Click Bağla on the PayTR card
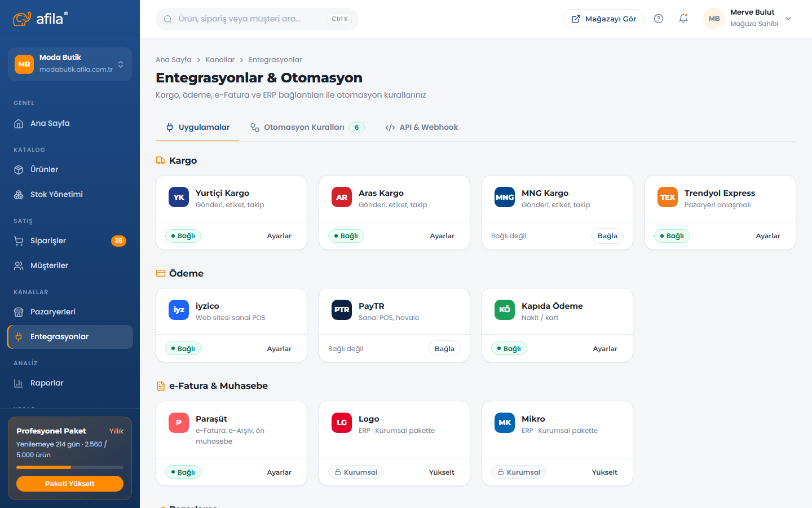This screenshot has height=508, width=812. click(444, 349)
